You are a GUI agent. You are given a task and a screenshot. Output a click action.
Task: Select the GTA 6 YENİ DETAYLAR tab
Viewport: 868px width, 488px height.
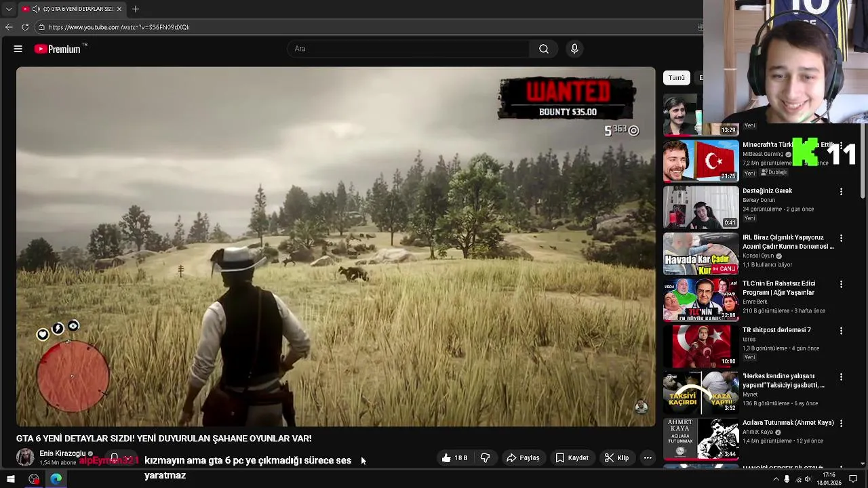(72, 9)
